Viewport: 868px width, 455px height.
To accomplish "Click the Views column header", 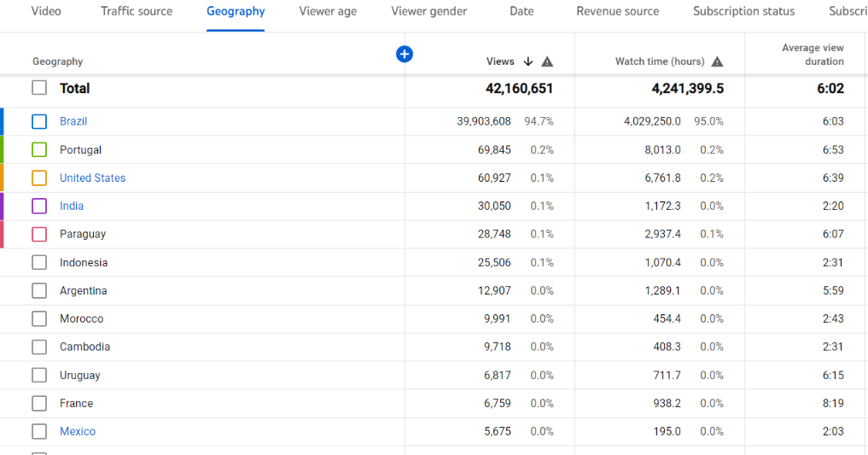I will (500, 61).
